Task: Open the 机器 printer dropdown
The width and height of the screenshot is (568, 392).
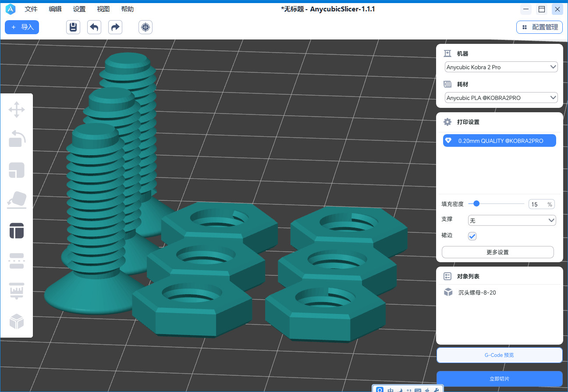Action: (x=501, y=67)
